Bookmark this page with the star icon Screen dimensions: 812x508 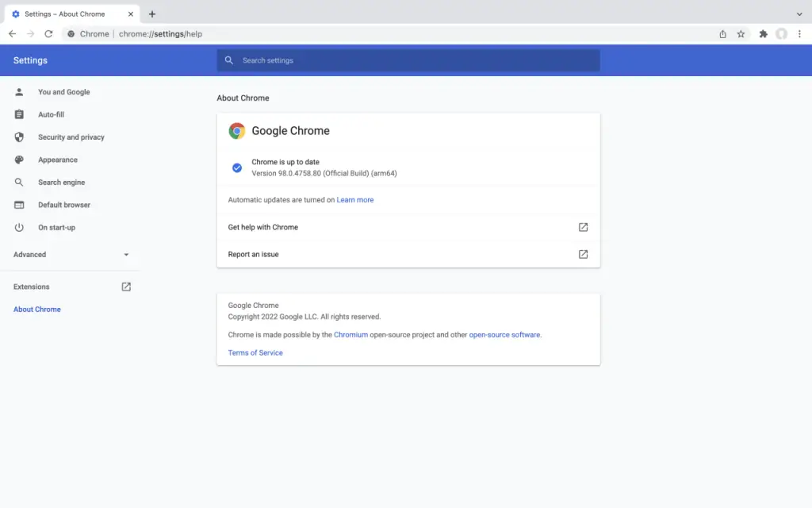pos(741,34)
